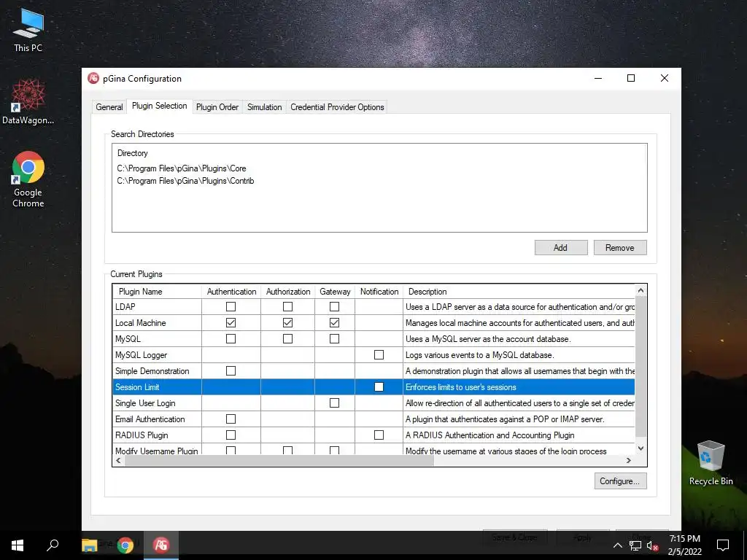The width and height of the screenshot is (747, 560).
Task: Open File Explorer from taskbar
Action: point(89,545)
